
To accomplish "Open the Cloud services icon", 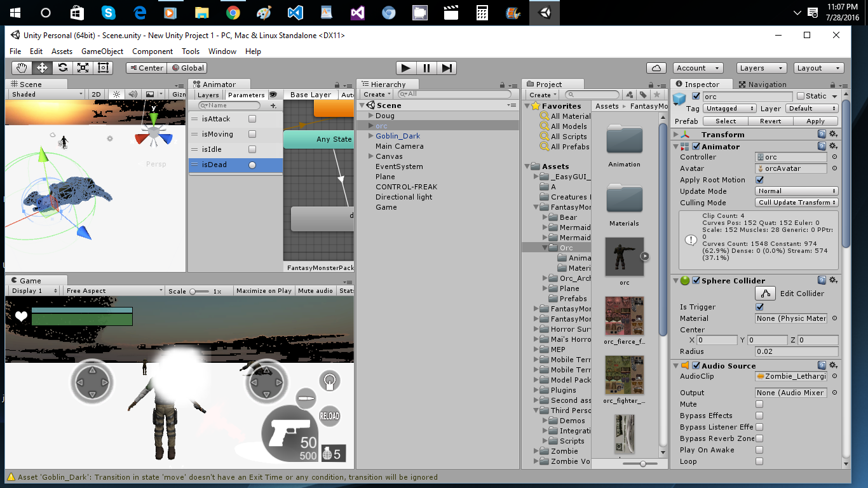I will click(x=656, y=68).
